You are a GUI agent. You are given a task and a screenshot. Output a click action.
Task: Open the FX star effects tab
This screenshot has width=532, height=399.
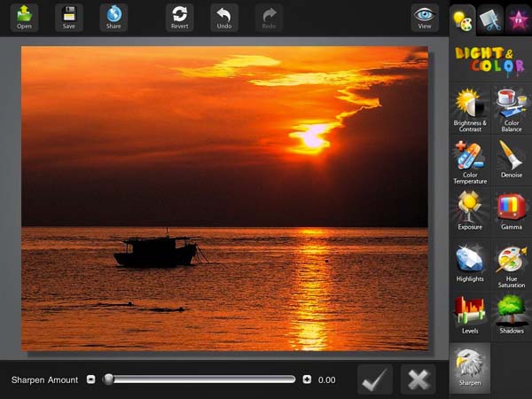click(x=519, y=20)
